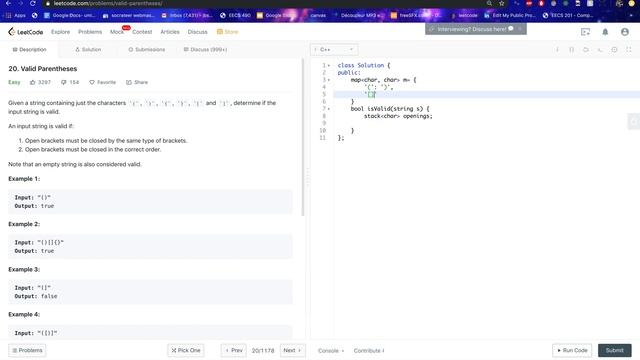The height and width of the screenshot is (360, 640).
Task: Open the user profile avatar
Action: [624, 32]
